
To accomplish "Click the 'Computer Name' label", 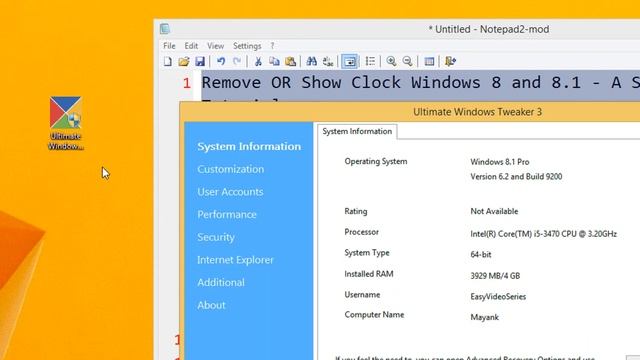I will coord(374,315).
